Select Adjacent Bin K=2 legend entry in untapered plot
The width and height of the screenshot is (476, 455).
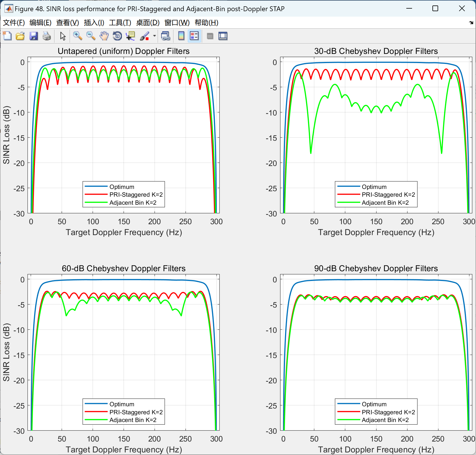(133, 203)
